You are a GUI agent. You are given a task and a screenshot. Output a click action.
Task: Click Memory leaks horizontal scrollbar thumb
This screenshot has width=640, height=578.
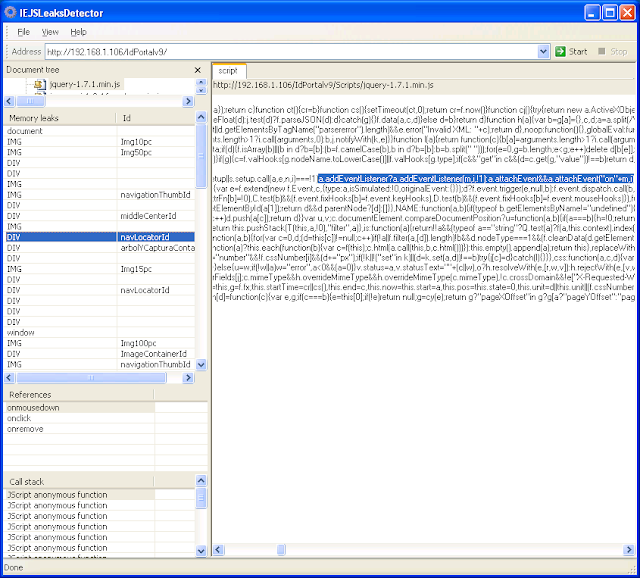(x=91, y=378)
